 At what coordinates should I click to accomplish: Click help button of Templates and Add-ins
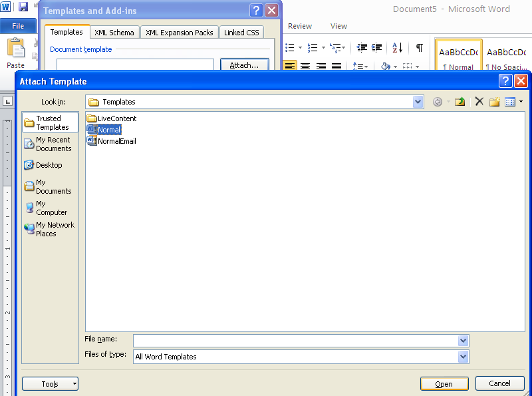(x=256, y=11)
